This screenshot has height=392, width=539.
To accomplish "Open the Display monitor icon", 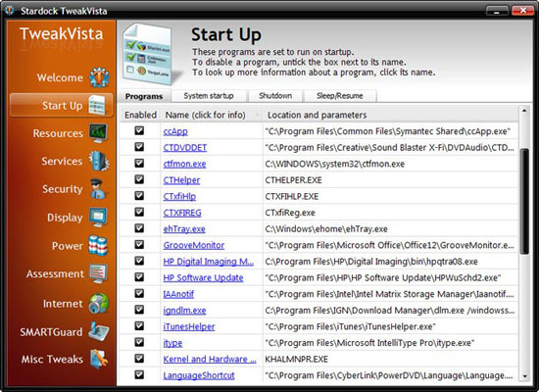I will 98,217.
